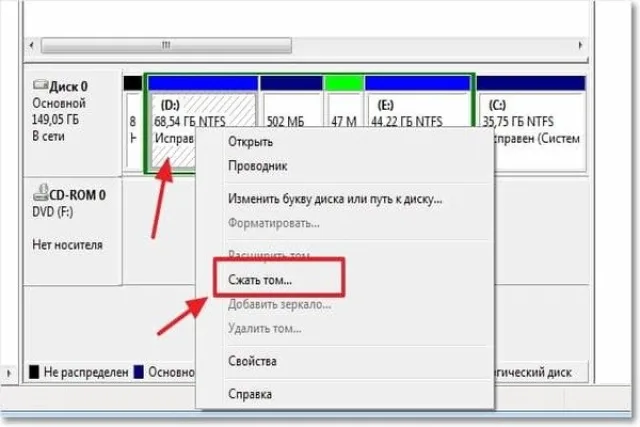
Task: Click the "DVD (F:)" text
Action: (53, 212)
